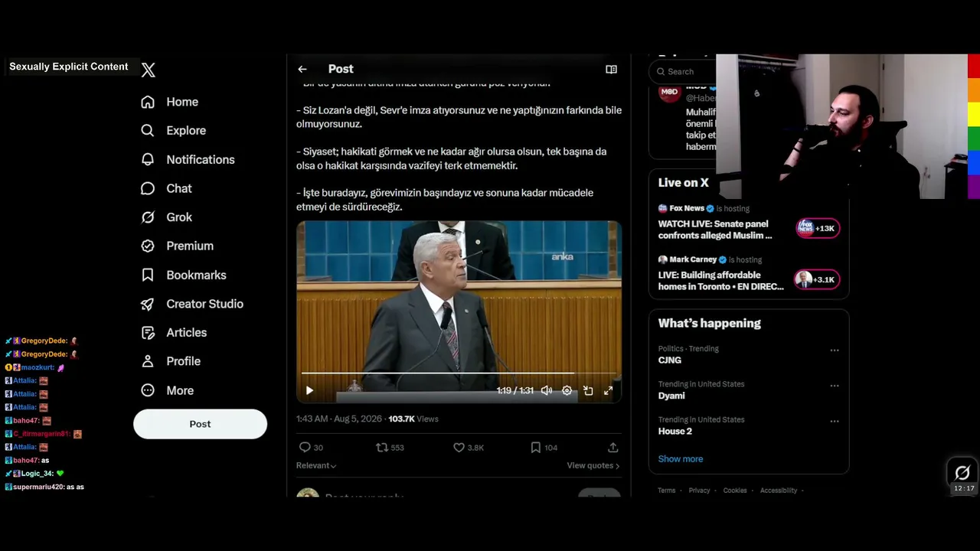980x551 pixels.
Task: Open the CJNG trending topic
Action: (669, 360)
